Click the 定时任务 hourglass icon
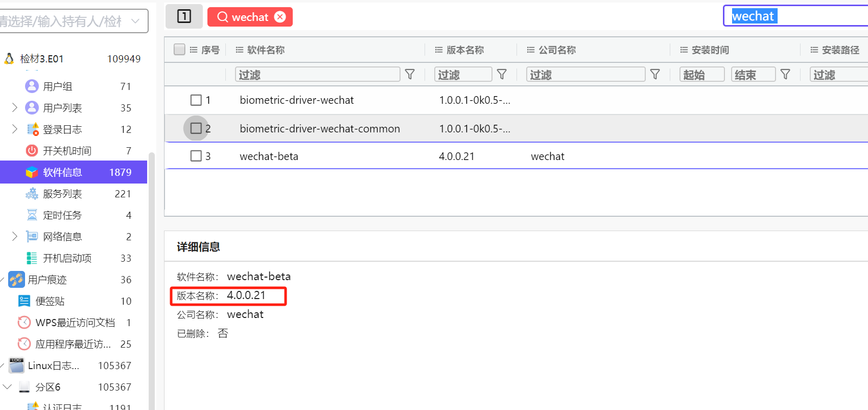Screen dimensions: 868x410 pos(32,215)
